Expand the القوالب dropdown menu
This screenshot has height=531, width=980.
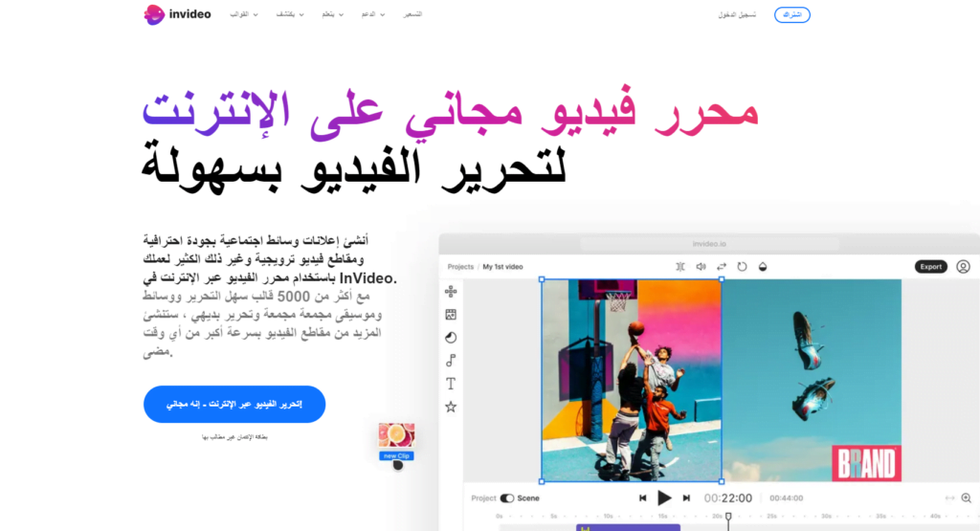pyautogui.click(x=239, y=15)
